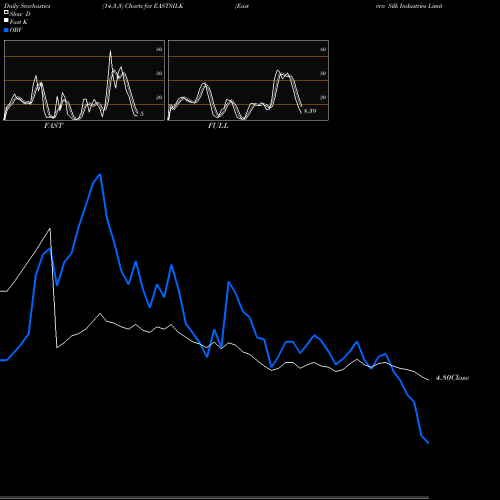Viewport: 500px width, 500px height.
Task: Click the 50 level label in FULL chart
Action: [x=323, y=73]
